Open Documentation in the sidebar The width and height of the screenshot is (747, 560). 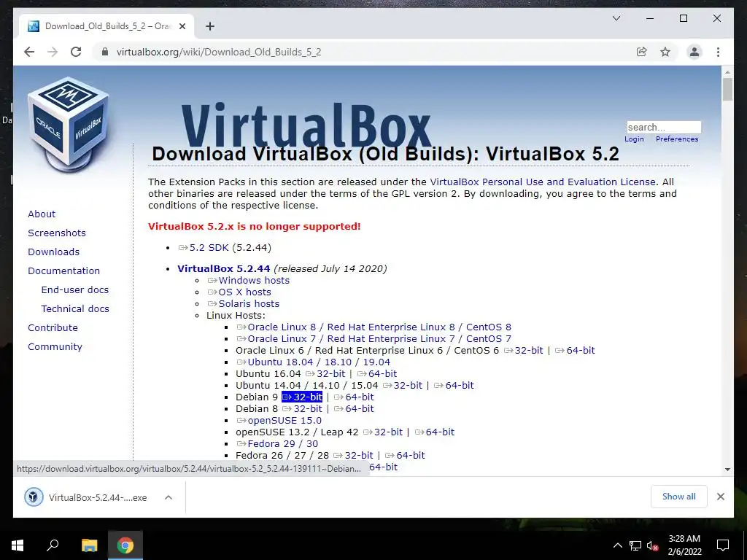pyautogui.click(x=64, y=271)
